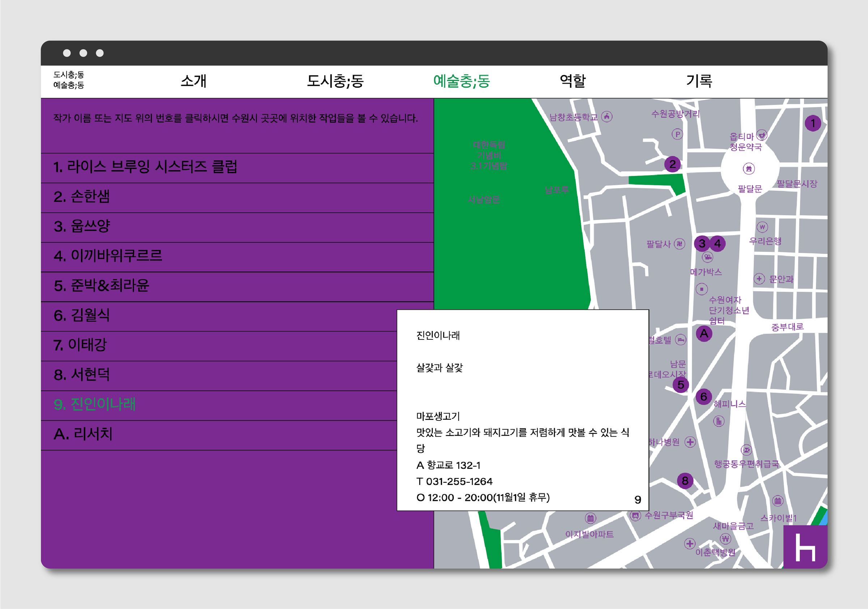Click the venue name 마포생고기

pos(438,416)
